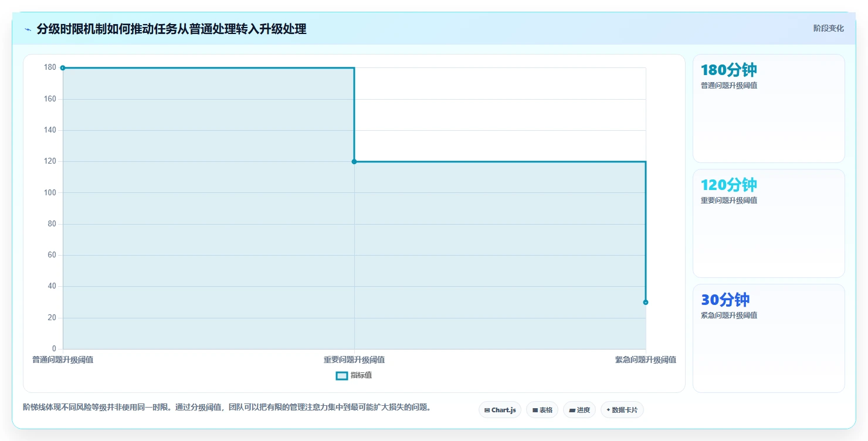868x441 pixels.
Task: Click the 阶段变化 label in header
Action: coord(828,28)
